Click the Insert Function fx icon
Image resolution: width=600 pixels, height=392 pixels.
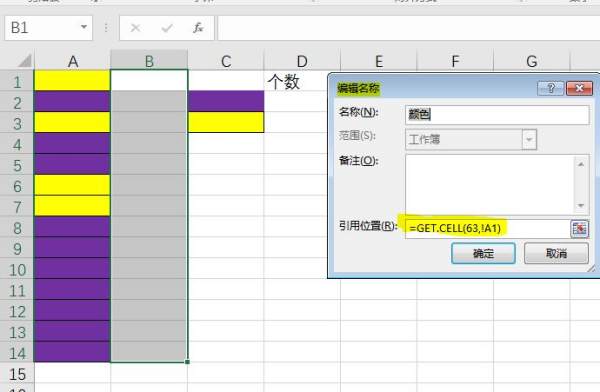click(198, 28)
